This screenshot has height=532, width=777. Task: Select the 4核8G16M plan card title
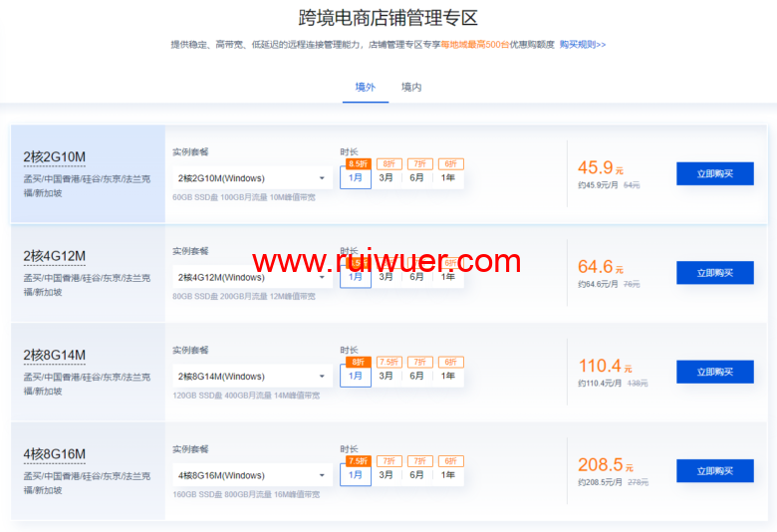(x=55, y=454)
